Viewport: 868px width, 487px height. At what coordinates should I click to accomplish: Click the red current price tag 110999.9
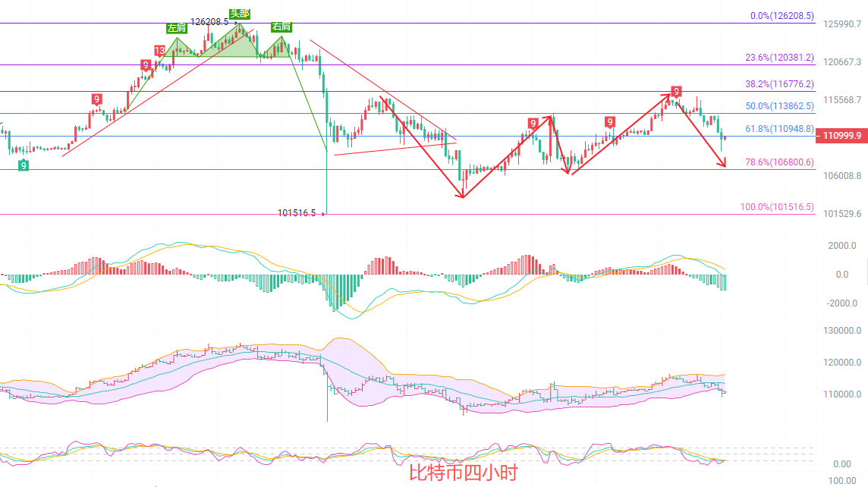pyautogui.click(x=841, y=136)
